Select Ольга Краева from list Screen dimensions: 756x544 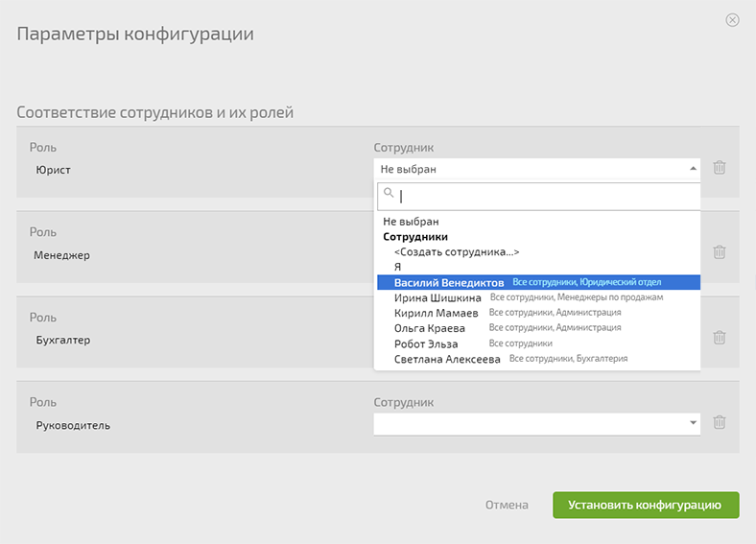[538, 328]
